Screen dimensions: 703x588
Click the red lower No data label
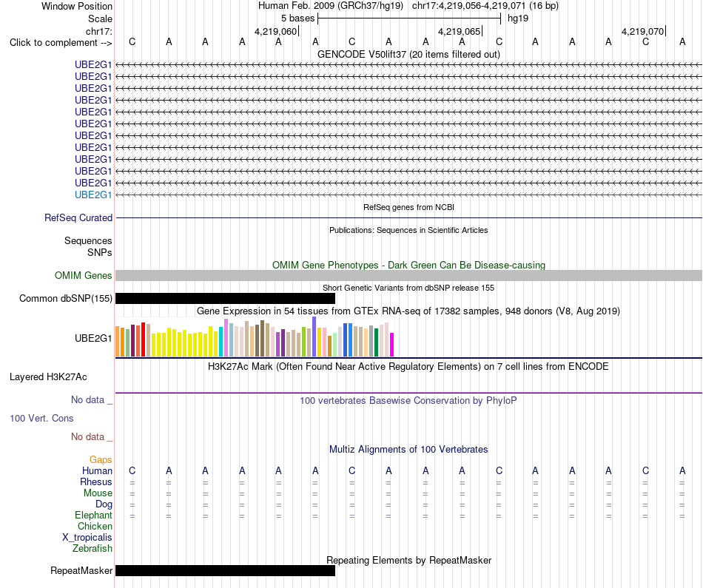(x=92, y=436)
